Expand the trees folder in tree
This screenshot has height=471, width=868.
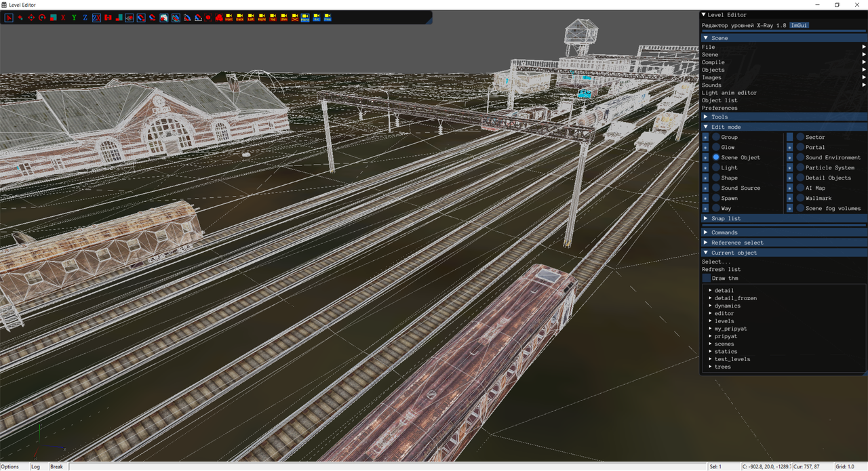(x=710, y=367)
